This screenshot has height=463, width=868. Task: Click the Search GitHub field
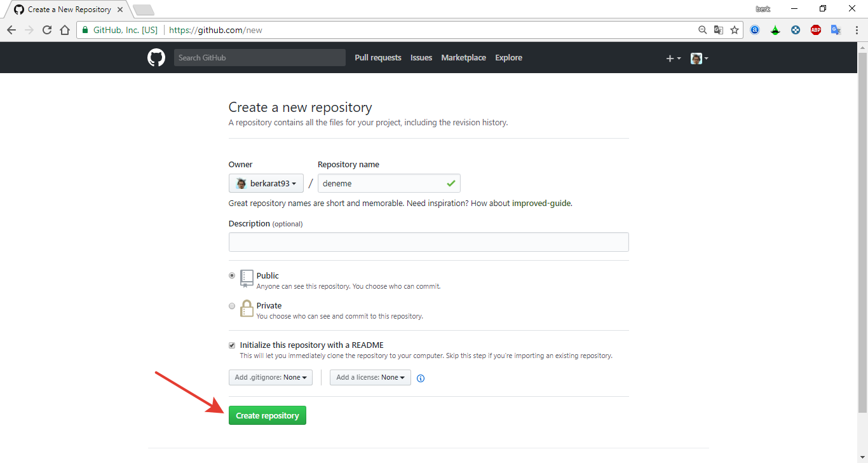[260, 58]
